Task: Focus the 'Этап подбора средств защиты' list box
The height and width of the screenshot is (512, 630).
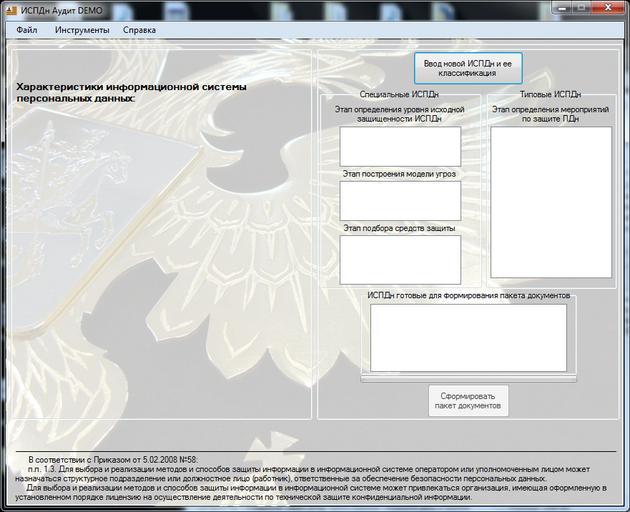Action: click(x=400, y=259)
